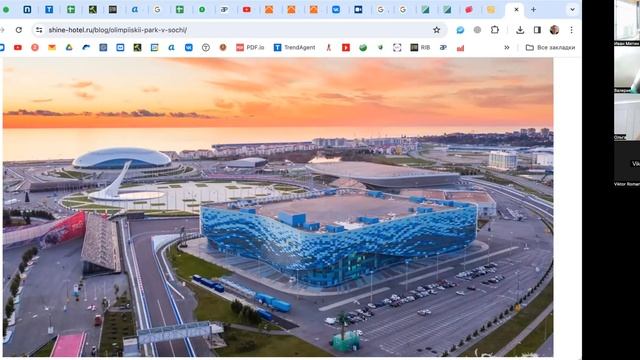Image resolution: width=640 pixels, height=360 pixels.
Task: Open the Google Drive bookmark
Action: click(x=69, y=48)
